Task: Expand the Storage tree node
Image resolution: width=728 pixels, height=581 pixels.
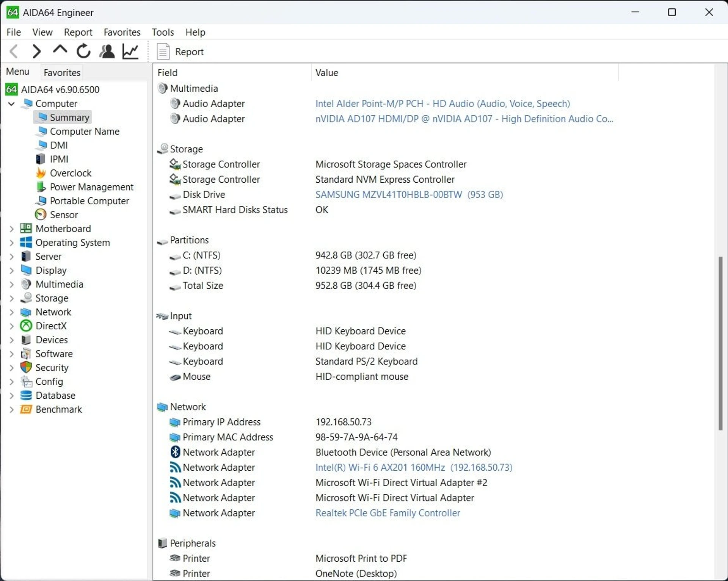Action: (x=11, y=298)
